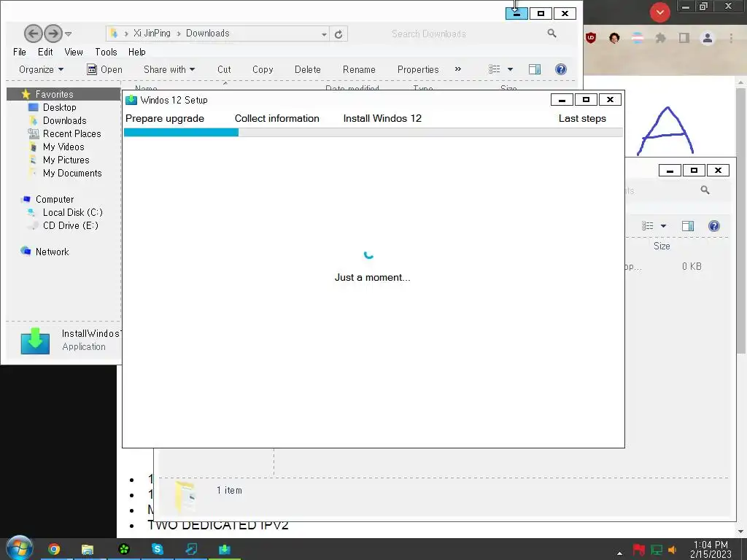
Task: Open File Explorer from the taskbar
Action: pyautogui.click(x=88, y=550)
